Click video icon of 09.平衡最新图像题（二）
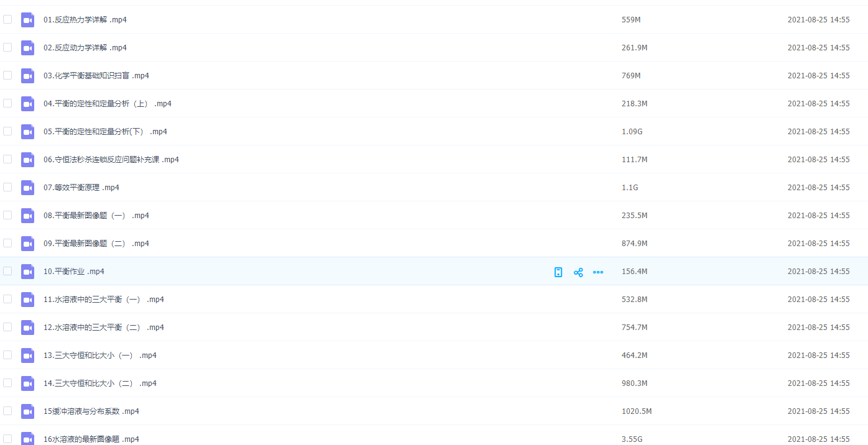Viewport: 868px width, 445px height. coord(27,244)
